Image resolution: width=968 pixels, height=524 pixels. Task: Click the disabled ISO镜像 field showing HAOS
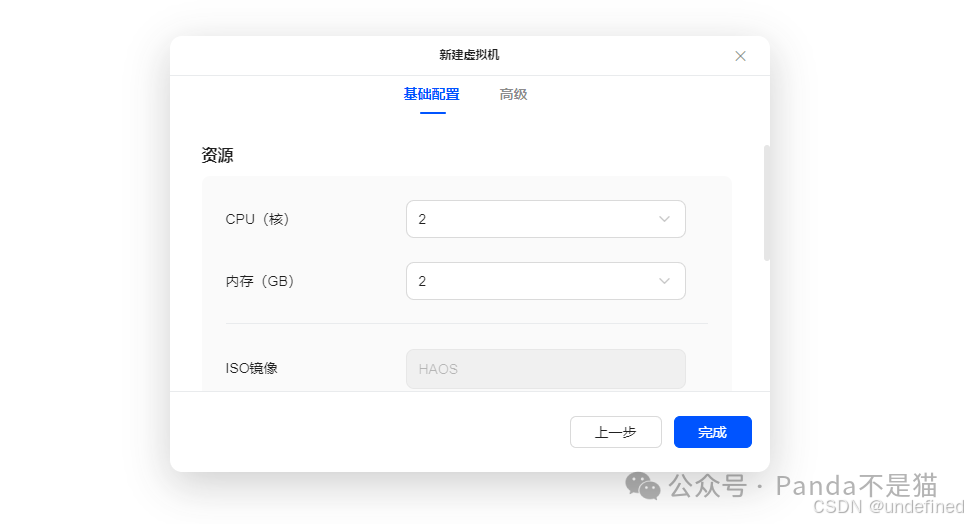(546, 369)
